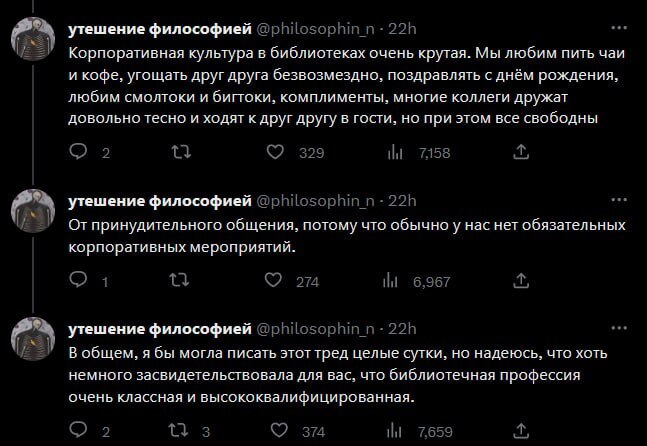The height and width of the screenshot is (446, 647).
Task: Open profile avatar on the third tweet
Action: point(34,341)
